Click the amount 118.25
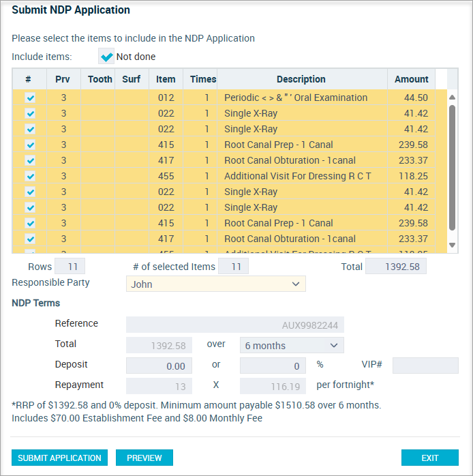This screenshot has width=473, height=476. click(x=413, y=176)
